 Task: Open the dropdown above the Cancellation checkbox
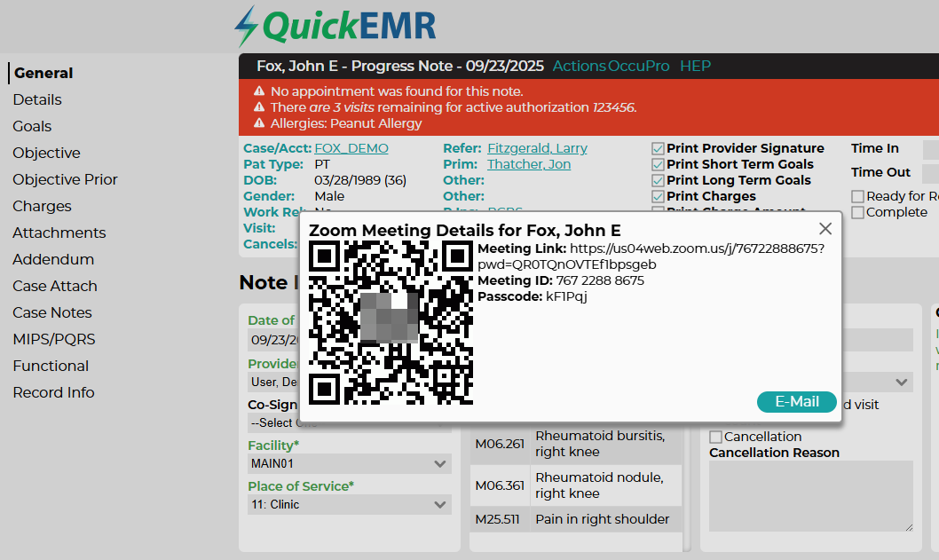[x=878, y=383]
